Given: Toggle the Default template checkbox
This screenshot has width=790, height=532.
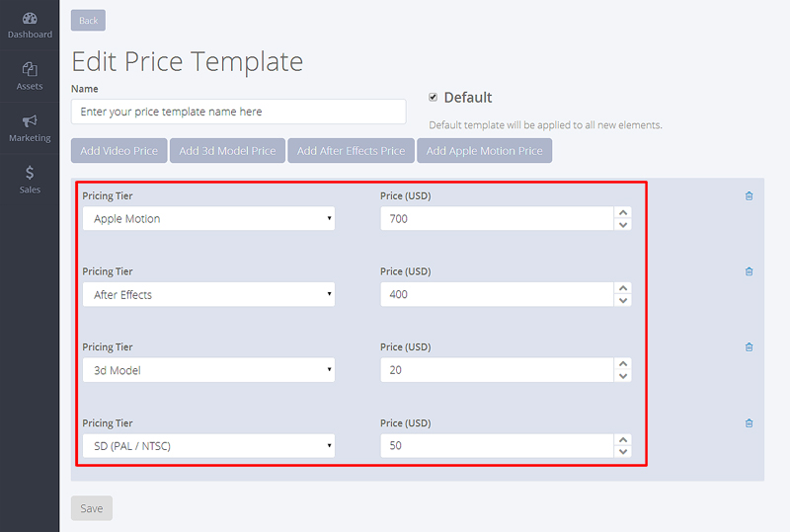Looking at the screenshot, I should (x=433, y=98).
